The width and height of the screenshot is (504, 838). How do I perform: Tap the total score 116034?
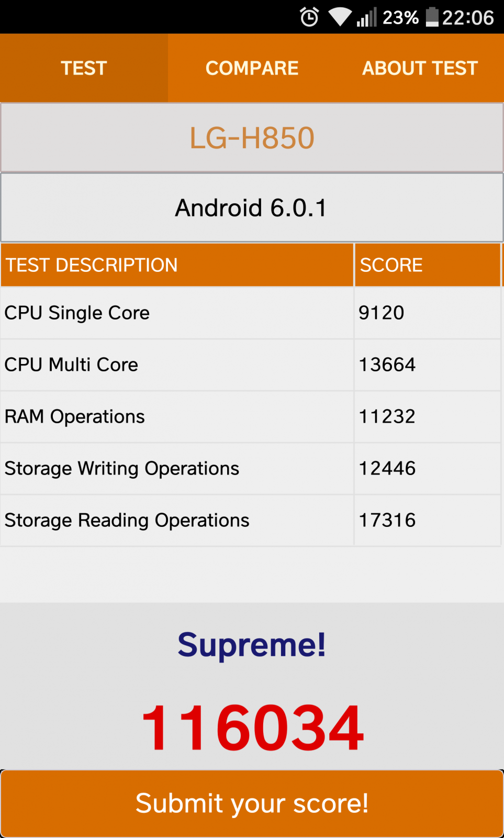pyautogui.click(x=252, y=728)
